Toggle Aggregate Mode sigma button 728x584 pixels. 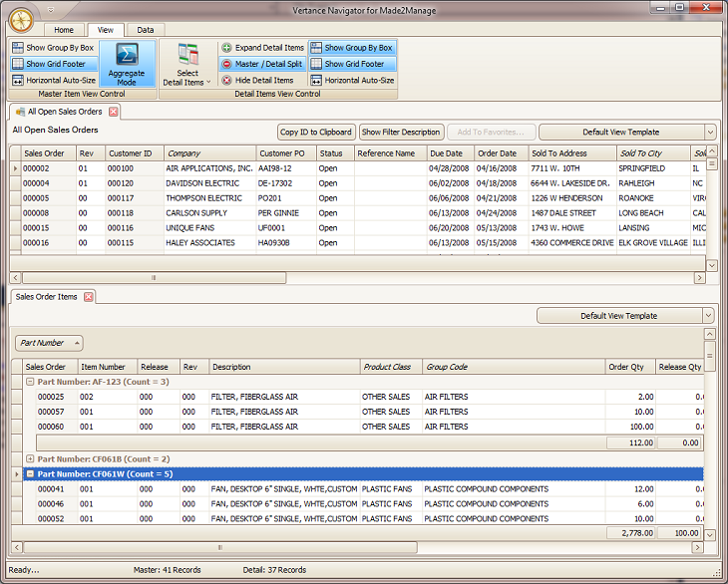tap(127, 64)
